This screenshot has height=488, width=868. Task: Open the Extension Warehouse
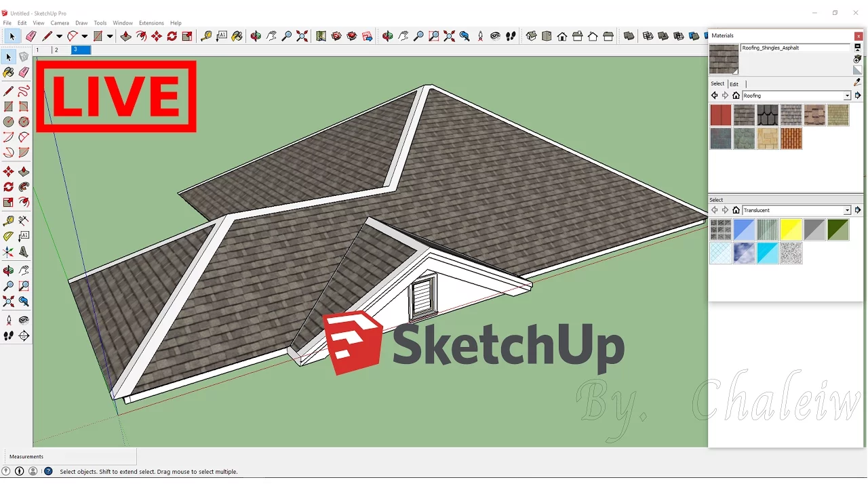pos(352,36)
